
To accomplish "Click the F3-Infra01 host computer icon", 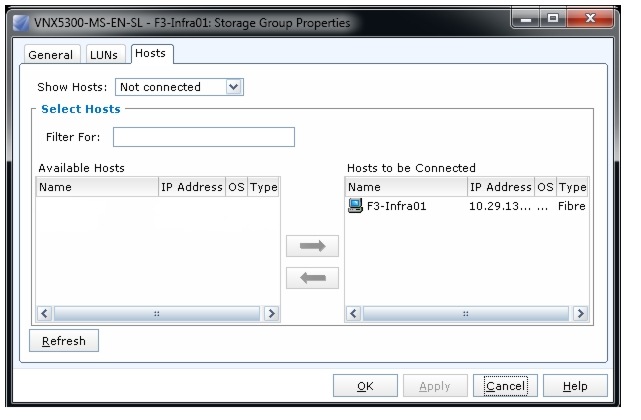I will coord(355,206).
